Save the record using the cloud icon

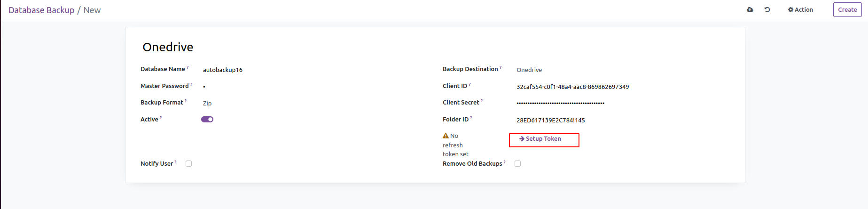tap(750, 9)
